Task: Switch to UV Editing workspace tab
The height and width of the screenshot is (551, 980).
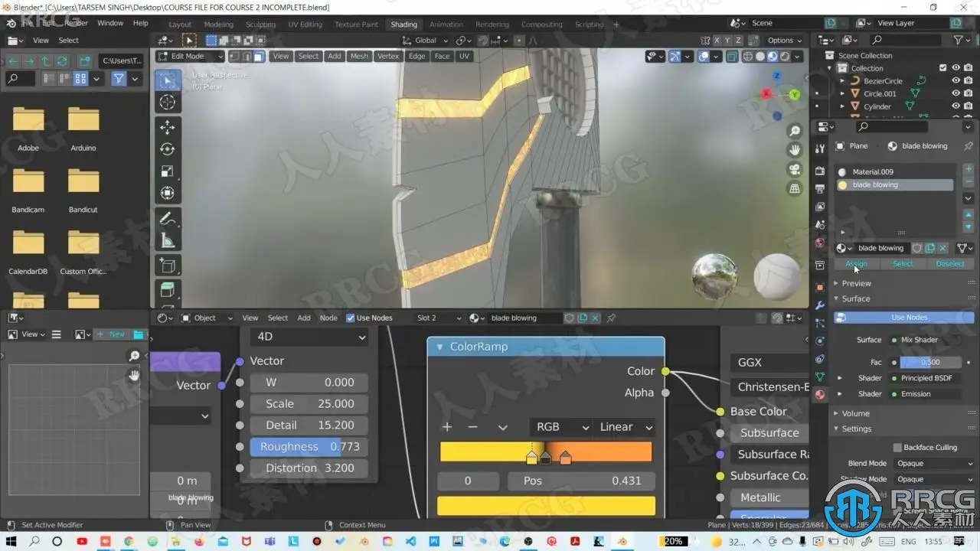Action: [x=305, y=24]
